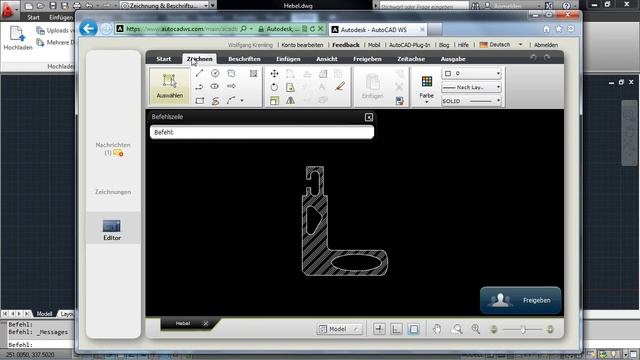Viewport: 640px width, 360px height.
Task: Select the Autodesk - AutoCAD WS browser tab
Action: tap(378, 29)
